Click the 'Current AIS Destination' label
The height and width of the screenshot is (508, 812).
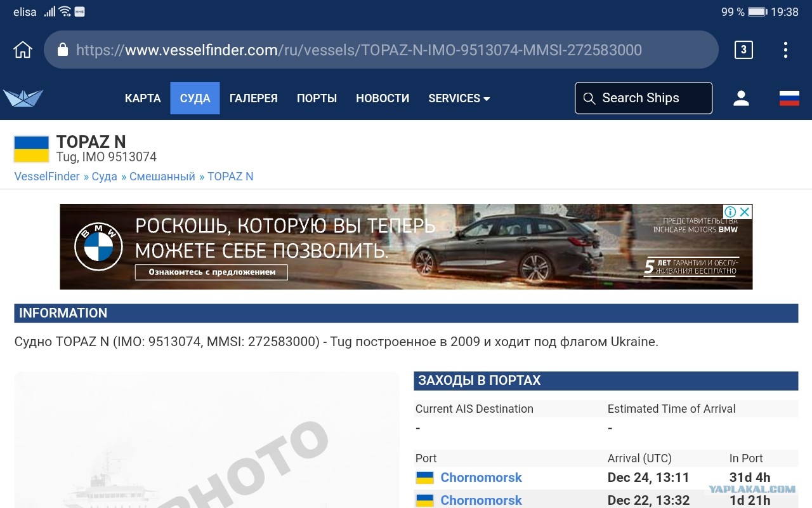tap(475, 409)
